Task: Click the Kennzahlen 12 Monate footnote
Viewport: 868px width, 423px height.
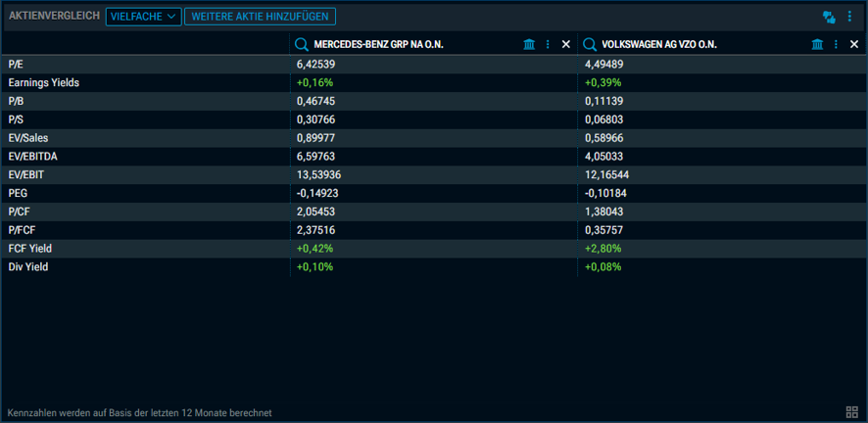Action: (139, 413)
